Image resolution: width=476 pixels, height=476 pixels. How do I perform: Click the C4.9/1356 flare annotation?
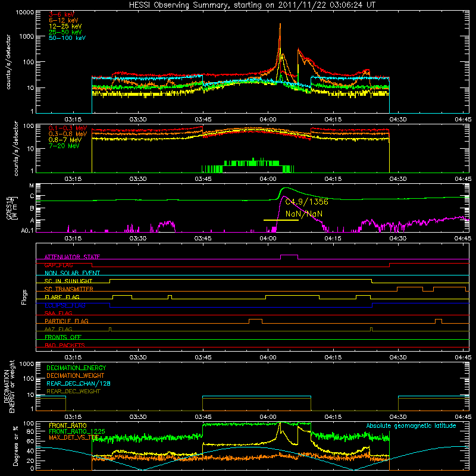click(306, 202)
